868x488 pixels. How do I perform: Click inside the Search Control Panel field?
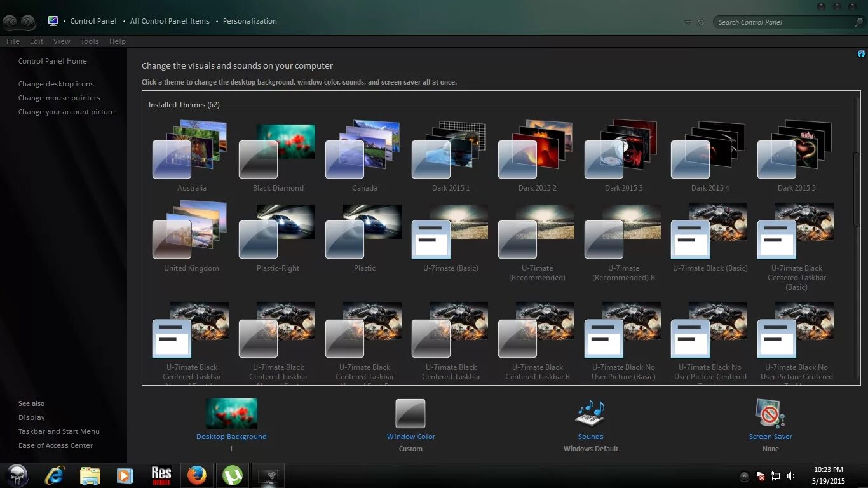(782, 22)
